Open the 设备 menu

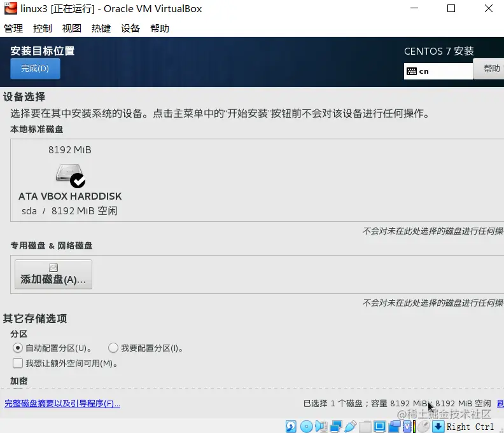click(130, 28)
